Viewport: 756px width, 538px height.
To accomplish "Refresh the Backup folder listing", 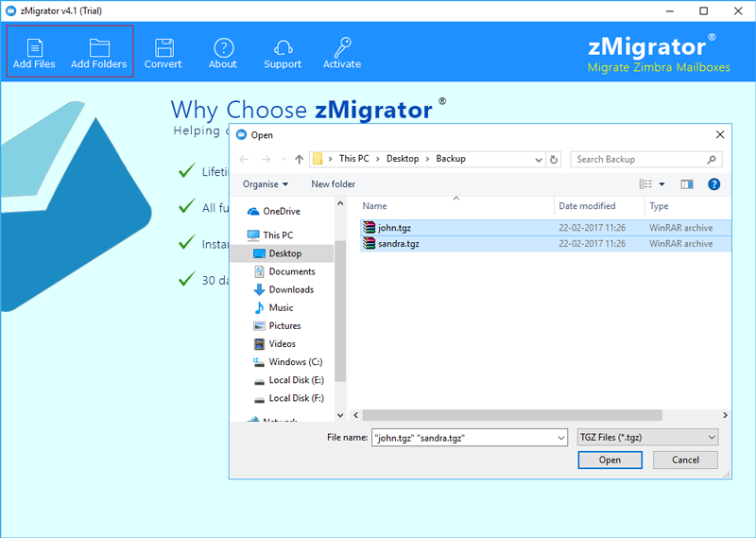I will [x=554, y=159].
